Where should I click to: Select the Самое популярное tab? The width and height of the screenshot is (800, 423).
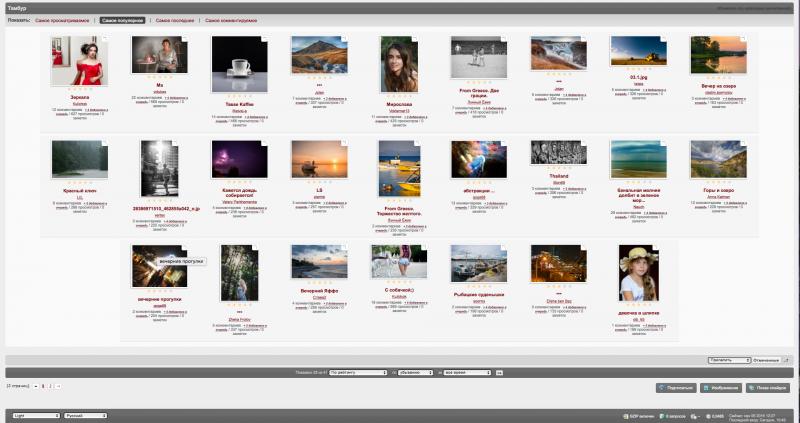pyautogui.click(x=122, y=20)
